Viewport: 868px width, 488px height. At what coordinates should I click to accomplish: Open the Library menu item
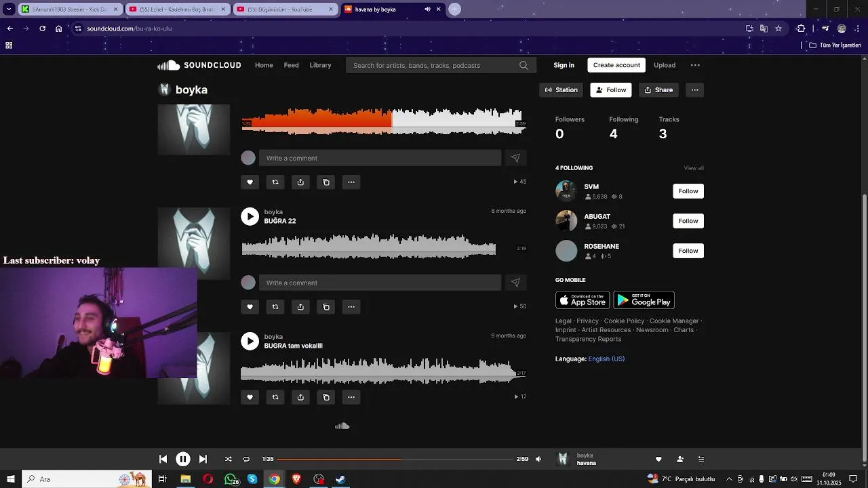(320, 65)
